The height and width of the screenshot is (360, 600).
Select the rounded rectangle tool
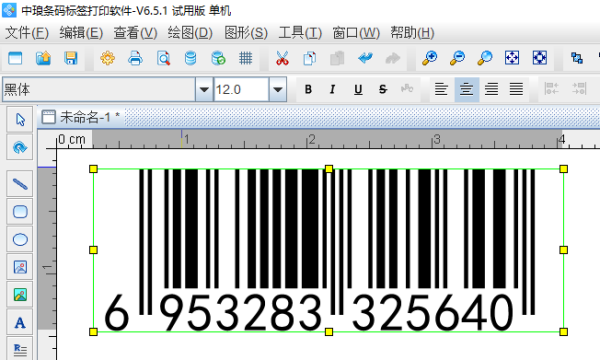(x=20, y=212)
